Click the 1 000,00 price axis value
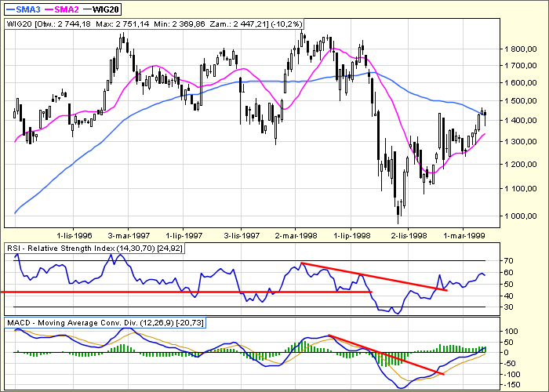The height and width of the screenshot is (392, 549). click(x=520, y=216)
